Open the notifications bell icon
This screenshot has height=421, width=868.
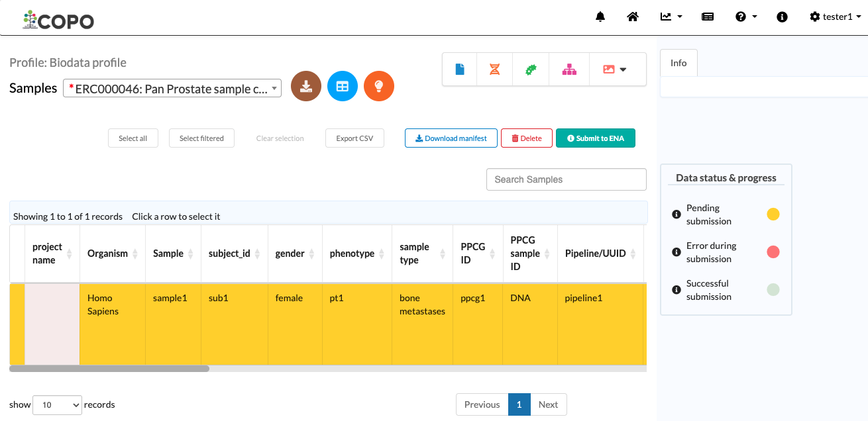pos(600,17)
